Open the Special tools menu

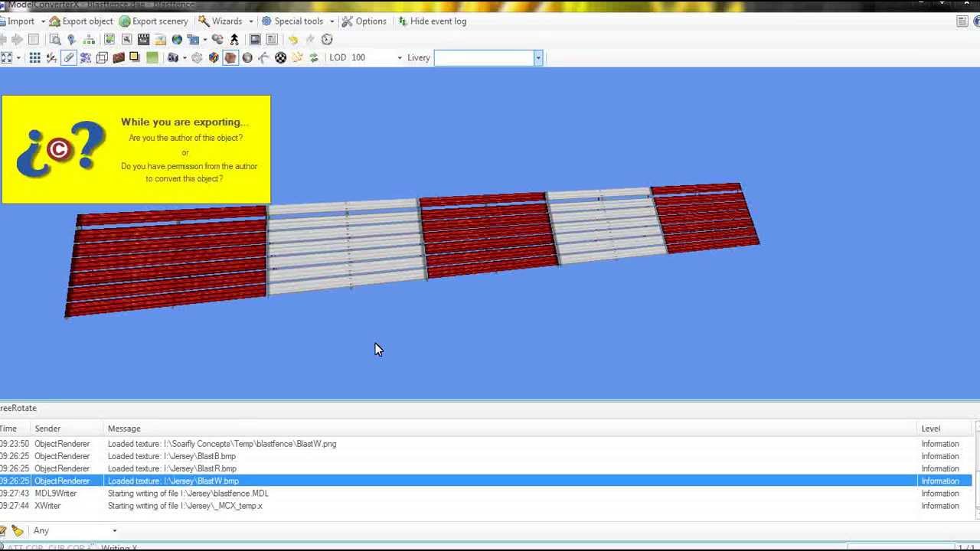[x=292, y=21]
